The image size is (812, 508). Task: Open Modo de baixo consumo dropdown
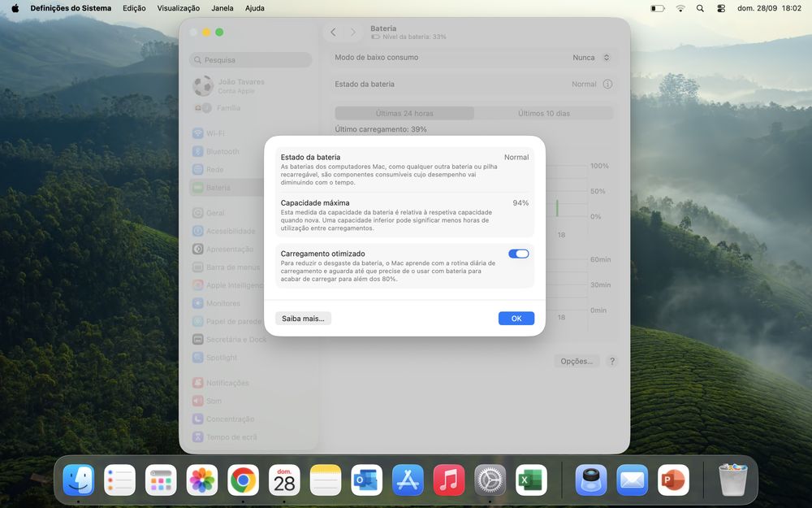591,58
